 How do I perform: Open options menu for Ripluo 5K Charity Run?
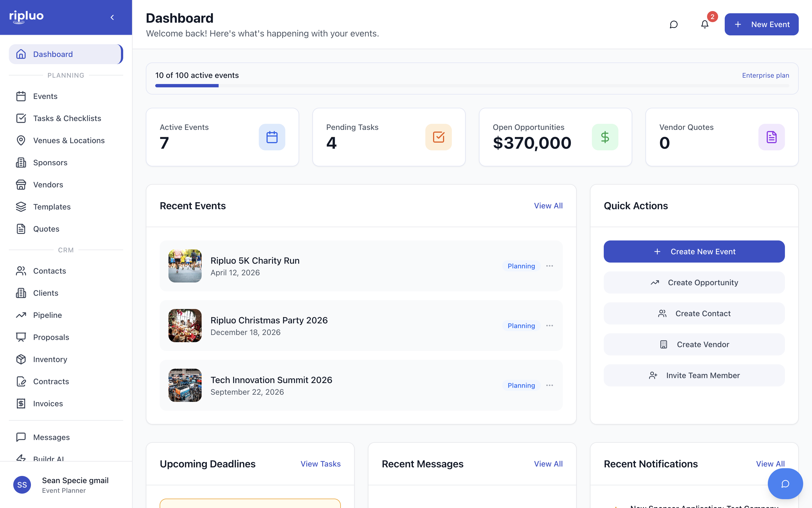point(549,266)
